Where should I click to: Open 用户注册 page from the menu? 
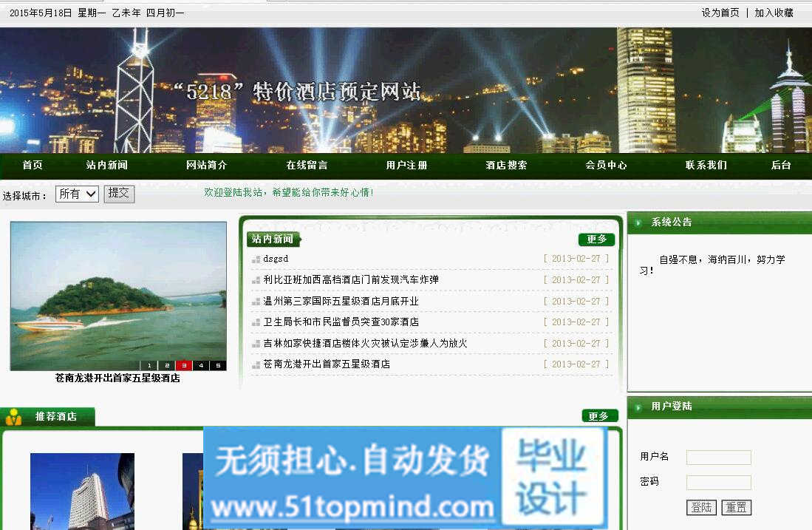pos(406,166)
